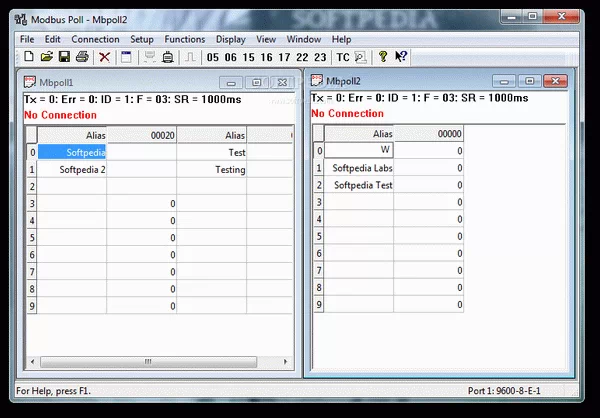
Task: Select the Test alias cell in Mbpoll1
Action: point(212,152)
